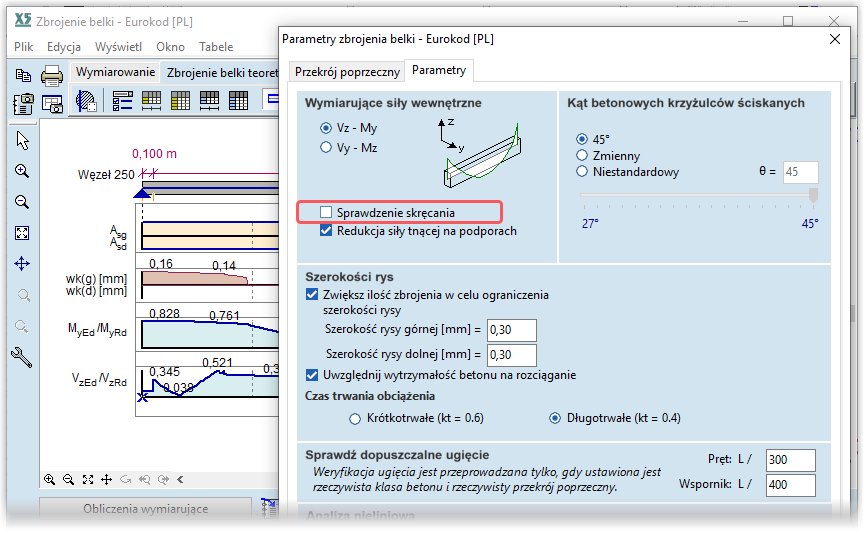Select the pan tool in left sidebar

pos(22,264)
